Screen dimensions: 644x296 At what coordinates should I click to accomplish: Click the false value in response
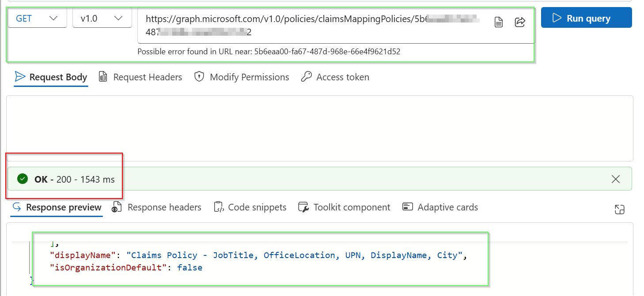(190, 267)
